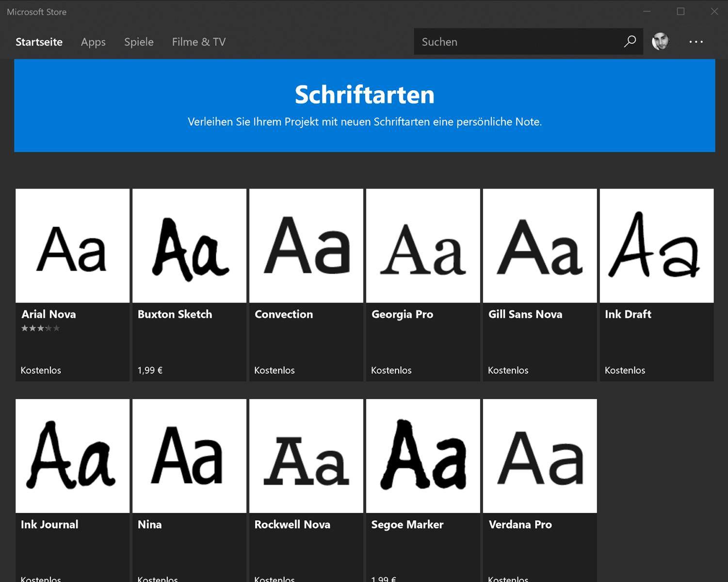Open the Segoe Marker font priced 1,99 €
Viewport: 728px width, 582px height.
point(422,456)
